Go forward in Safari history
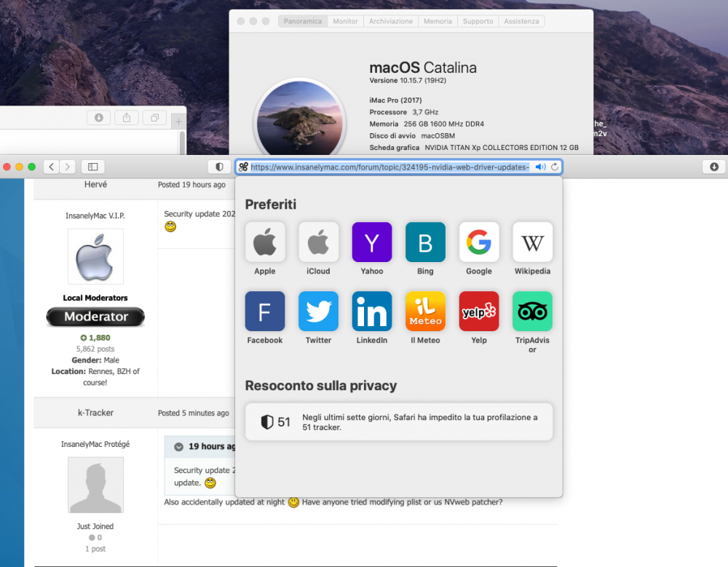 coord(67,167)
